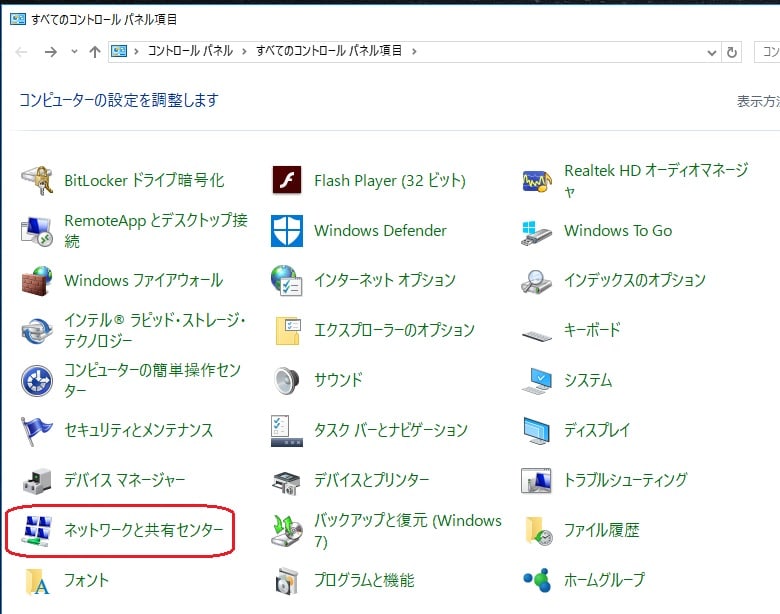The image size is (780, 614).
Task: Click the Flash Player icon
Action: tap(287, 180)
